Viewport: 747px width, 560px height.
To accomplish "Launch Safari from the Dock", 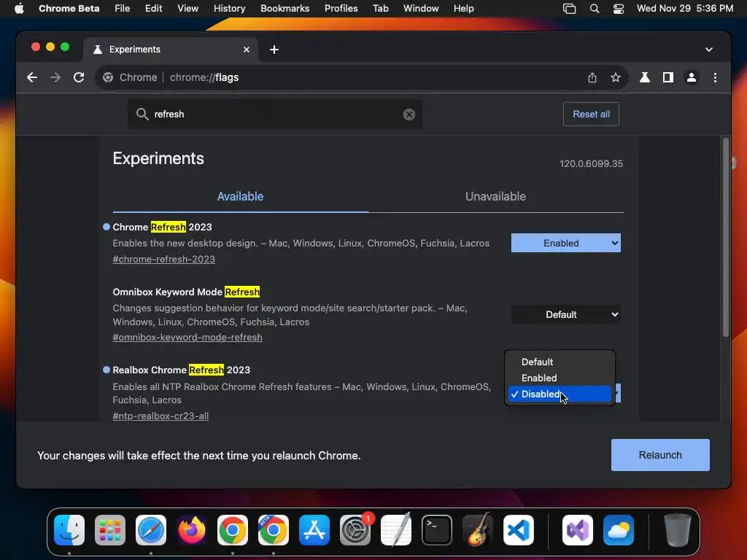I will tap(151, 530).
